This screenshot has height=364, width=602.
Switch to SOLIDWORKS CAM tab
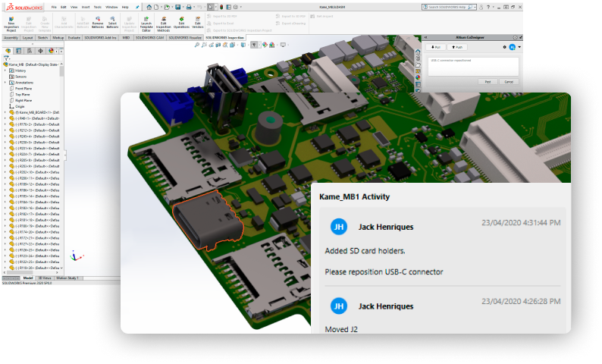coord(149,37)
